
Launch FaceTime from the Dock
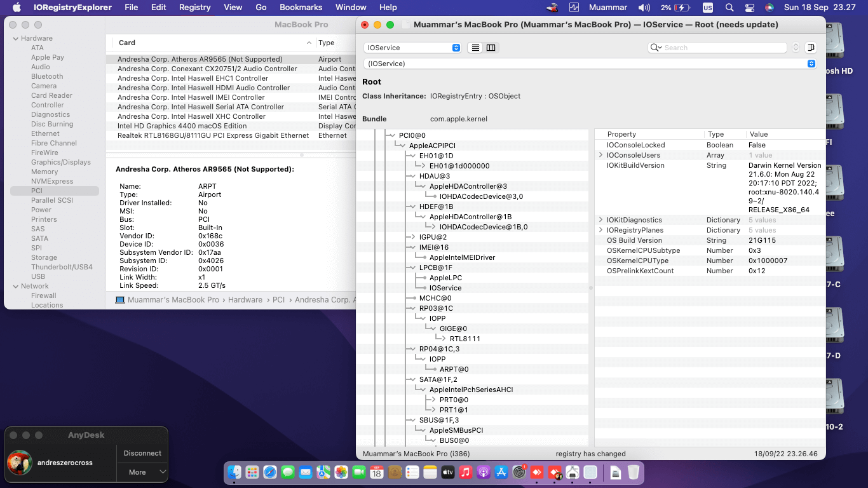(359, 472)
